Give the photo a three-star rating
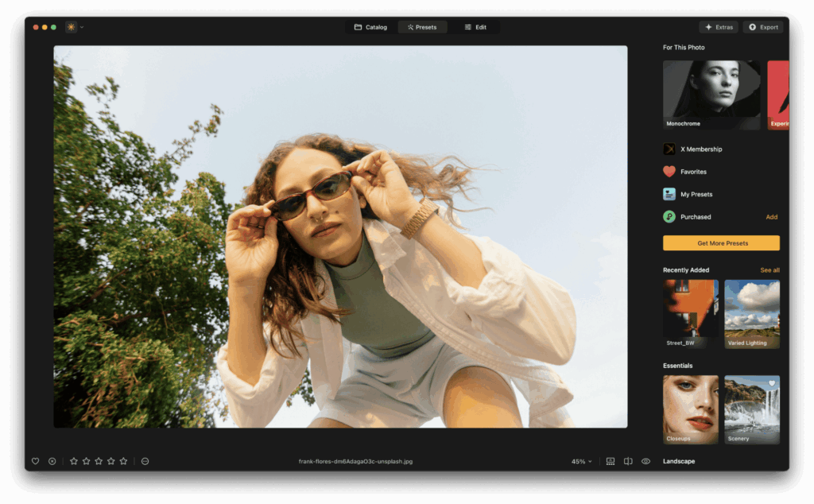Viewport: 814px width, 504px height. [x=98, y=461]
